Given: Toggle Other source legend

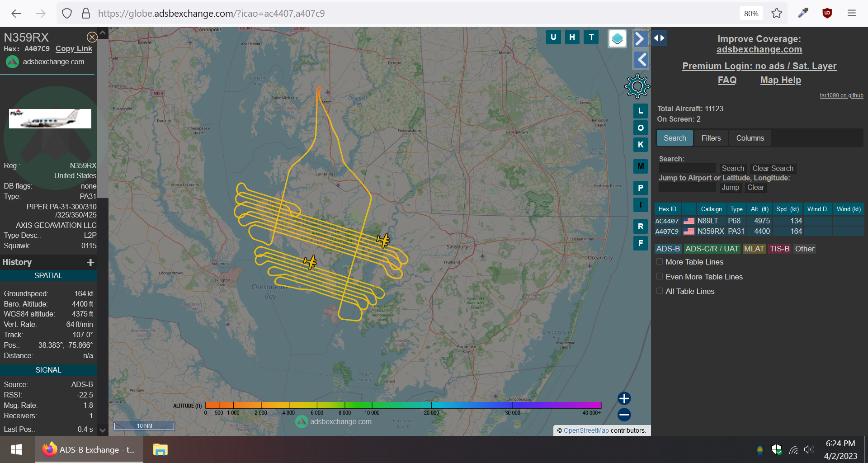Looking at the screenshot, I should tap(804, 249).
